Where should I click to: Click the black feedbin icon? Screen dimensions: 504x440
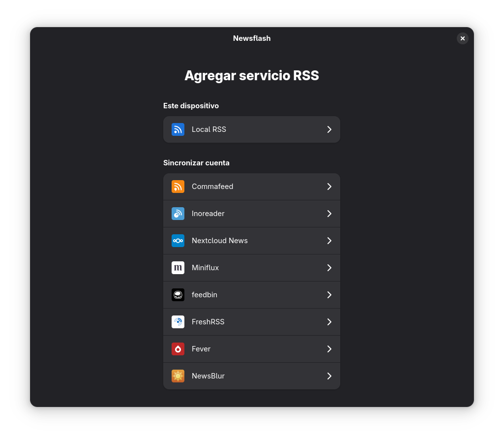[178, 295]
